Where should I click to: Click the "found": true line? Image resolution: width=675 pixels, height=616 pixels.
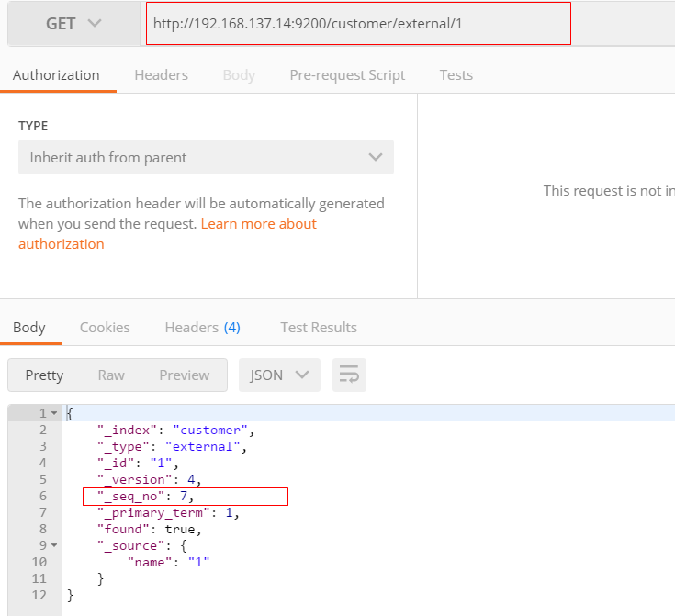pos(150,529)
